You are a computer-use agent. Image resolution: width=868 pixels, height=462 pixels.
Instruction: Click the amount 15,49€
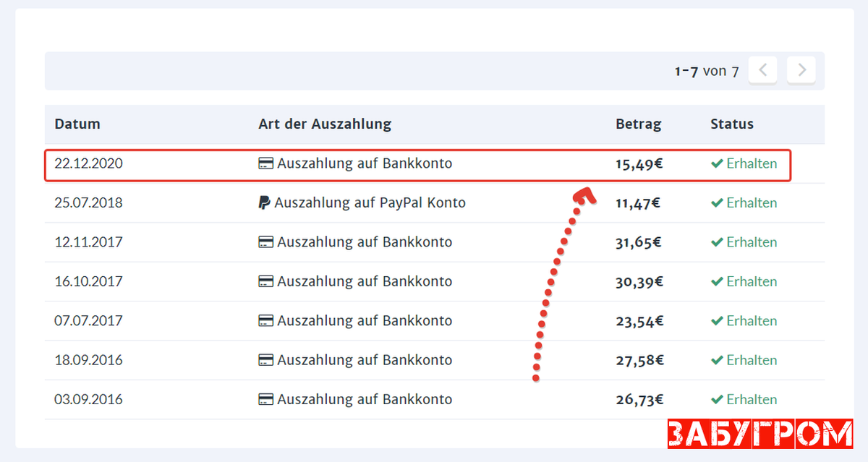click(639, 164)
